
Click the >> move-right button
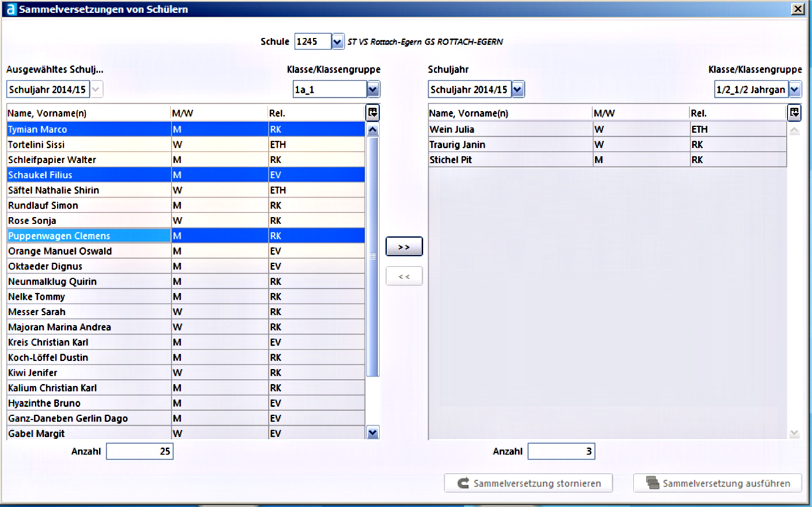coord(404,247)
